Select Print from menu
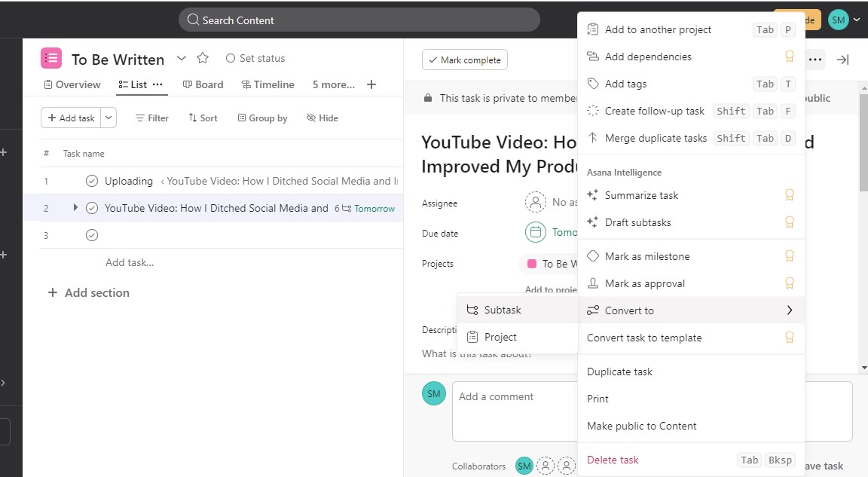The image size is (868, 477). coord(690,399)
